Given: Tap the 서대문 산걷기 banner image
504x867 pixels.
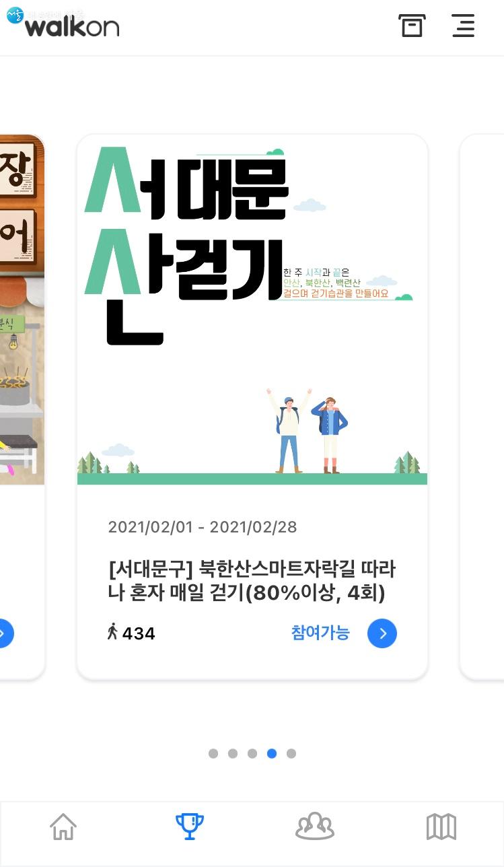Looking at the screenshot, I should (252, 310).
